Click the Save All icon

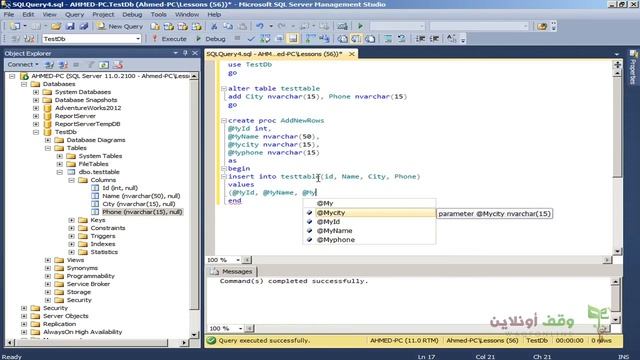tap(84, 26)
